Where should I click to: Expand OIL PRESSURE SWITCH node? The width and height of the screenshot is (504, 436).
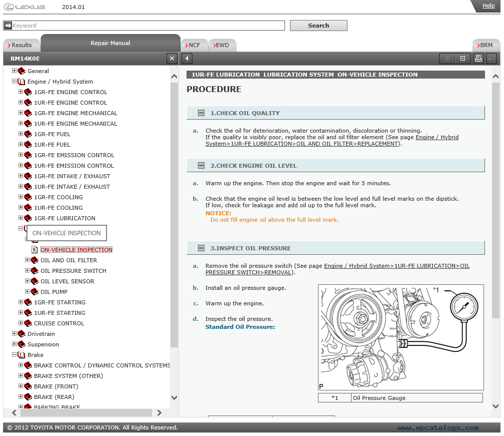tap(27, 270)
